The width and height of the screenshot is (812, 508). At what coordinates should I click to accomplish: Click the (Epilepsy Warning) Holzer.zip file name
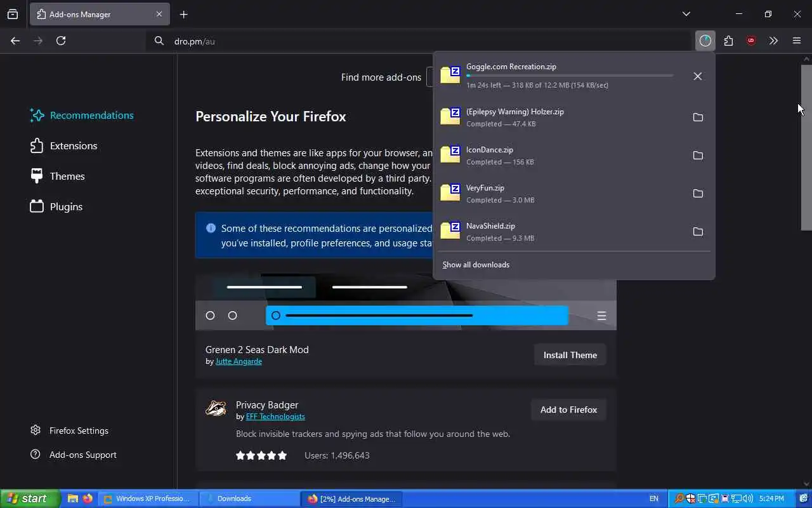click(x=515, y=112)
